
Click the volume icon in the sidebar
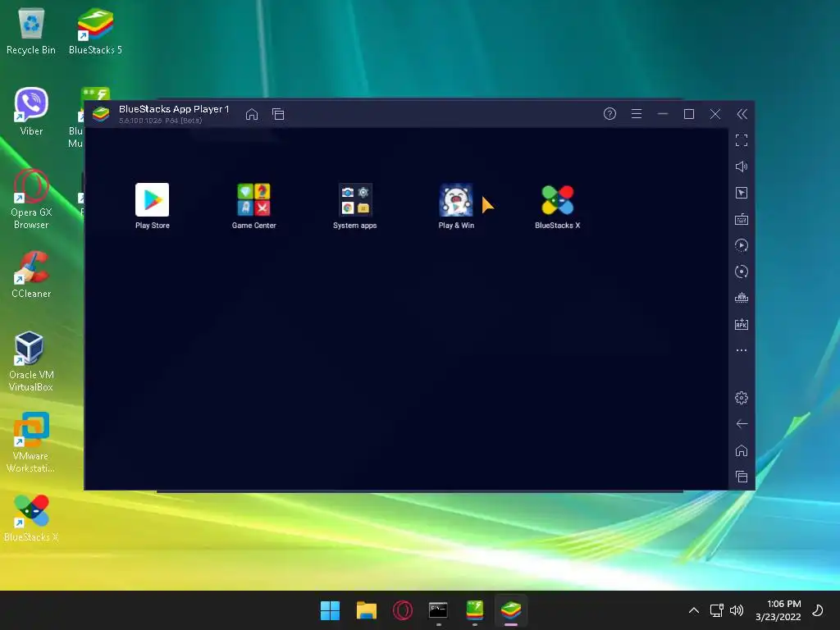(x=742, y=167)
